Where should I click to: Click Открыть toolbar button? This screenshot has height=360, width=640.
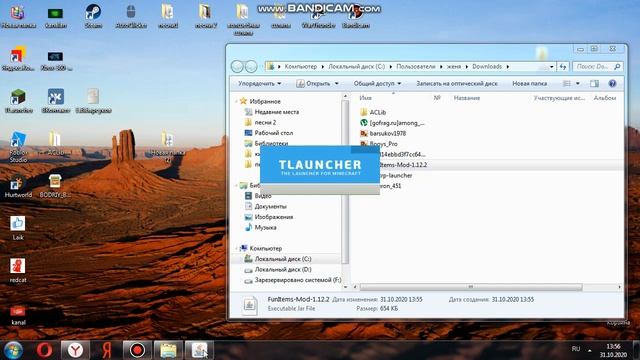[313, 83]
